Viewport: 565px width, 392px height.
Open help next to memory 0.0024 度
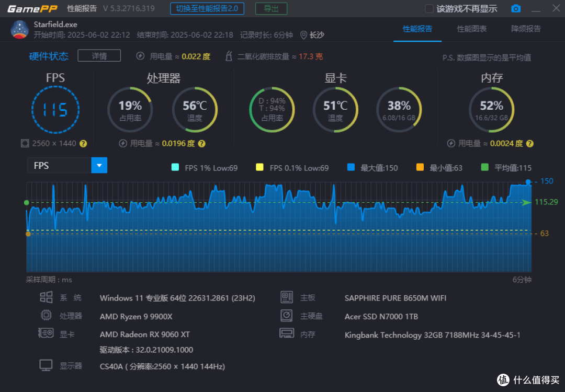tap(529, 144)
